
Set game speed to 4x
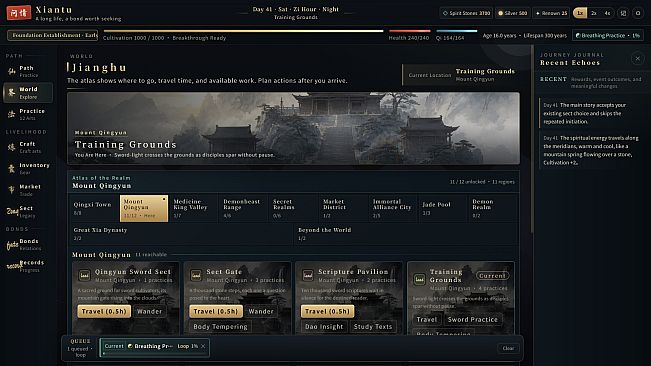click(607, 13)
